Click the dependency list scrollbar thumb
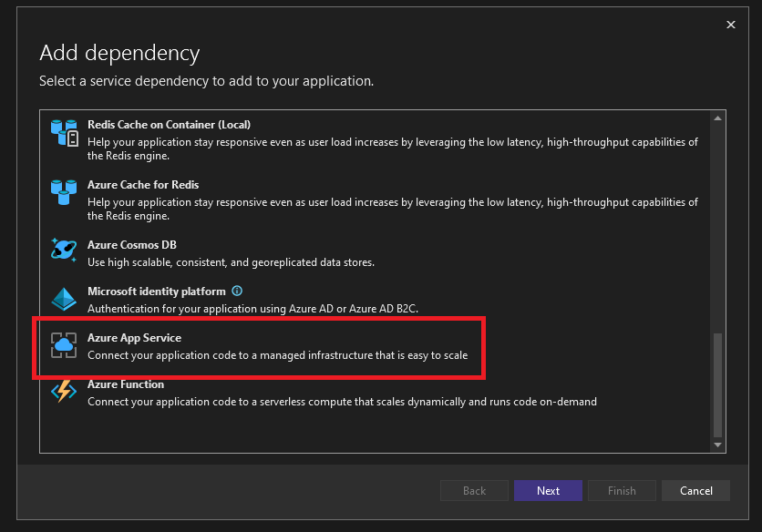 pos(717,384)
